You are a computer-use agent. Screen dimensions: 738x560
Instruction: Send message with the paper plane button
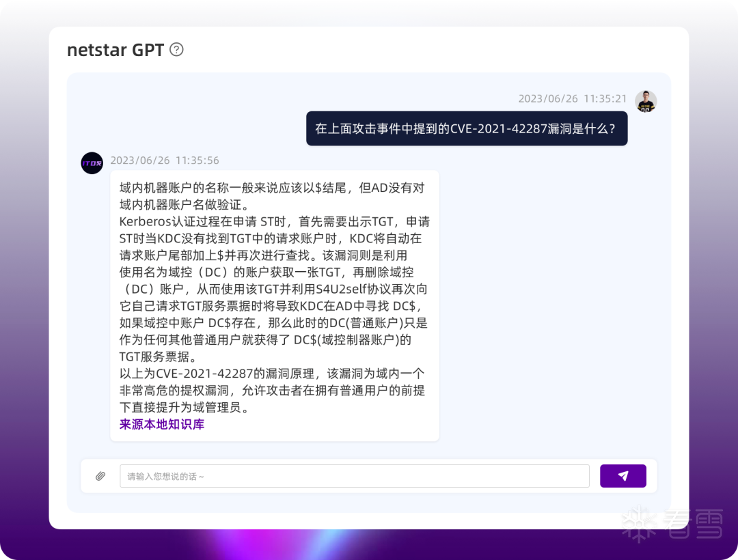(623, 476)
